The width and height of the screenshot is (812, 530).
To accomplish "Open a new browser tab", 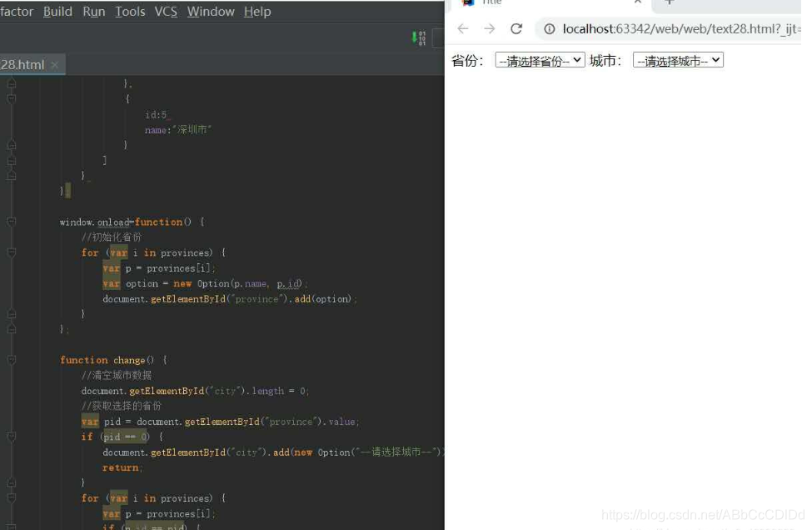I will 669,2.
